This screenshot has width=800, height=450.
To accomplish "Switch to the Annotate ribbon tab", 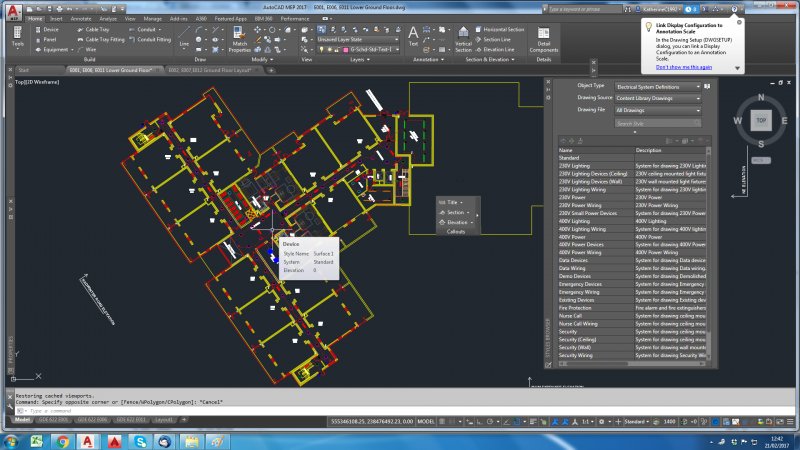I will [x=81, y=18].
